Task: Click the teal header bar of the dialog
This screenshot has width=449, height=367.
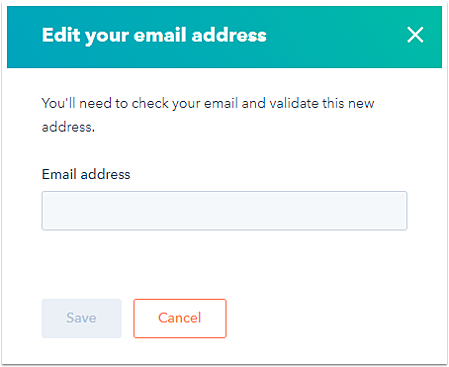Action: coord(224,37)
